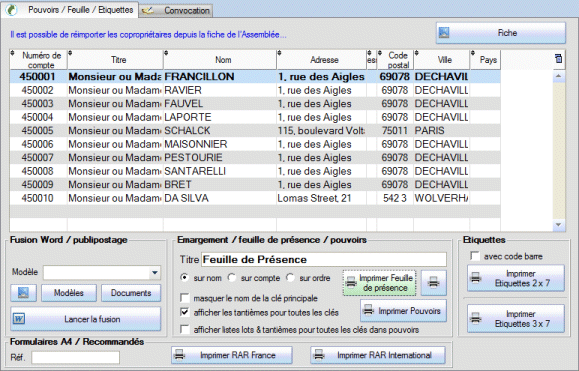Screen dimensions: 579x371
Task: Select the RAVIER name cell
Action: pos(220,90)
